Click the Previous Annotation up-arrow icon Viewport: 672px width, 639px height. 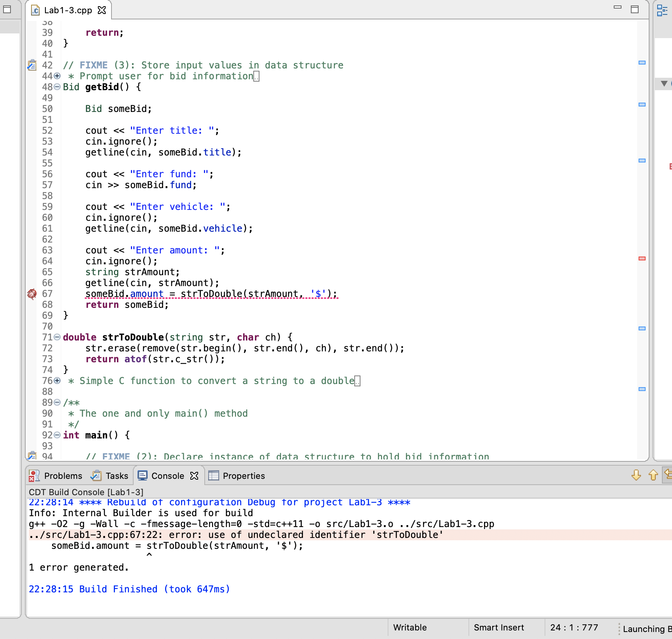(x=653, y=475)
